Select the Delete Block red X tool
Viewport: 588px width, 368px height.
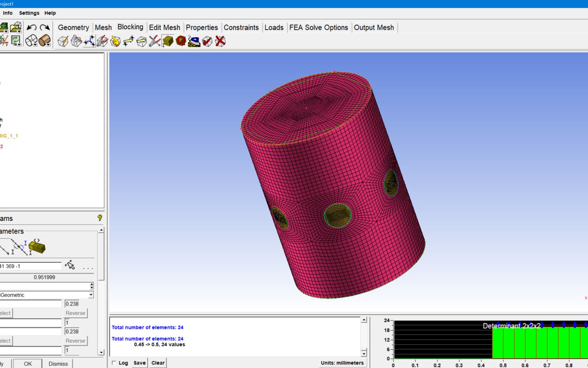(220, 41)
